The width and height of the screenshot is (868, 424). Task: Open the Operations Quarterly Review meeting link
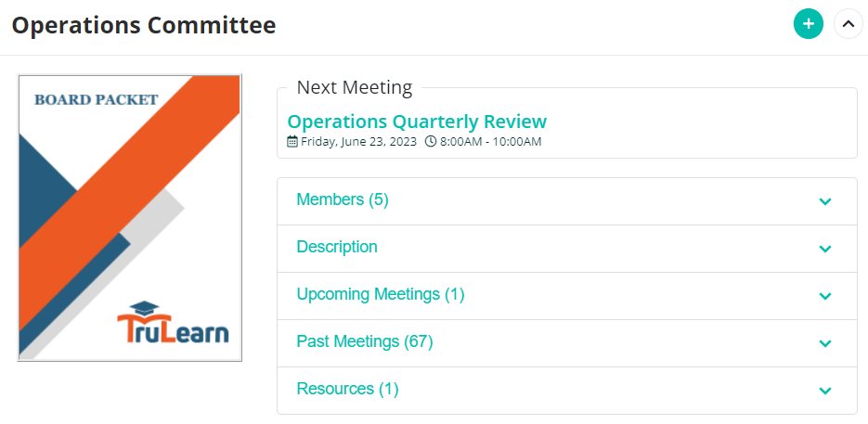coord(417,122)
